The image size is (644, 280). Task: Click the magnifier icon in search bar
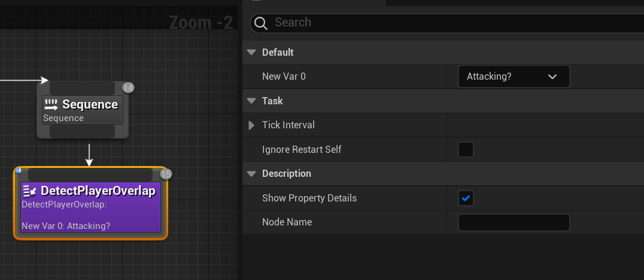260,23
